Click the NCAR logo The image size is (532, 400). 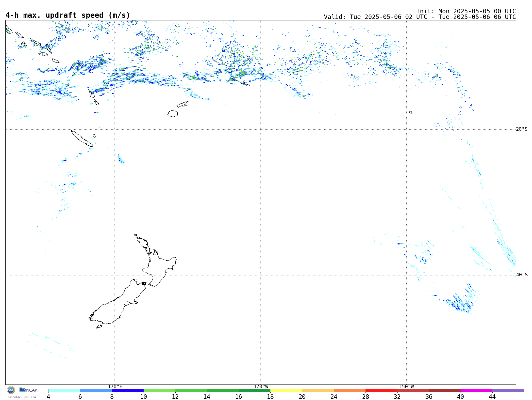[x=28, y=390]
